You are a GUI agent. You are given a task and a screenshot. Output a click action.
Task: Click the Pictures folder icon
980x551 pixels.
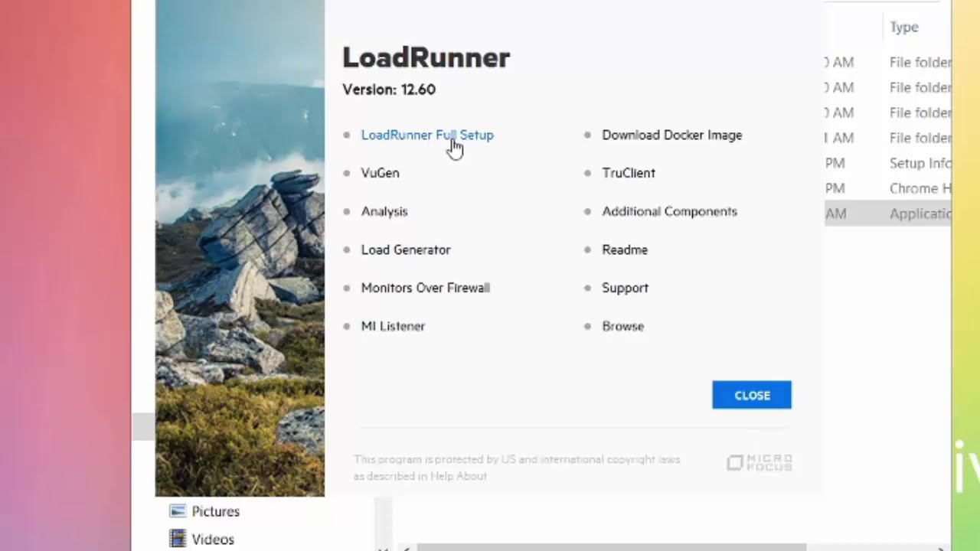(x=178, y=511)
